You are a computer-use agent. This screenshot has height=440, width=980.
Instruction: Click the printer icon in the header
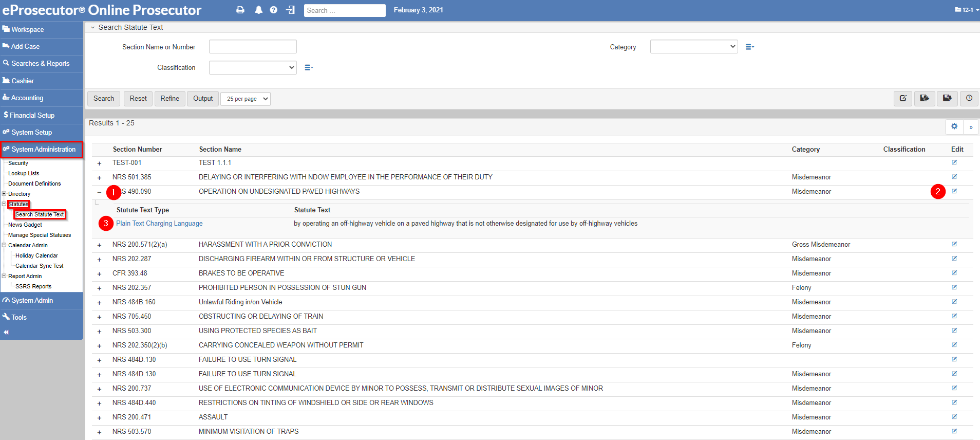pos(240,10)
